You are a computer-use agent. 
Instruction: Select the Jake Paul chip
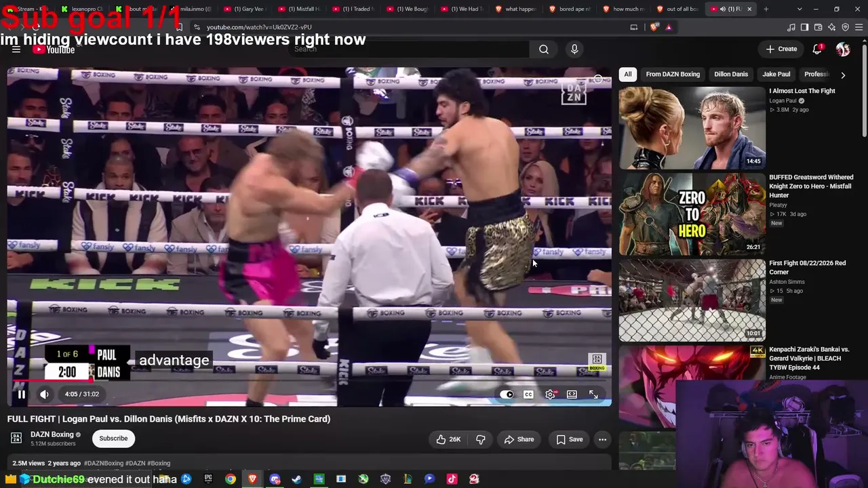[x=776, y=75]
